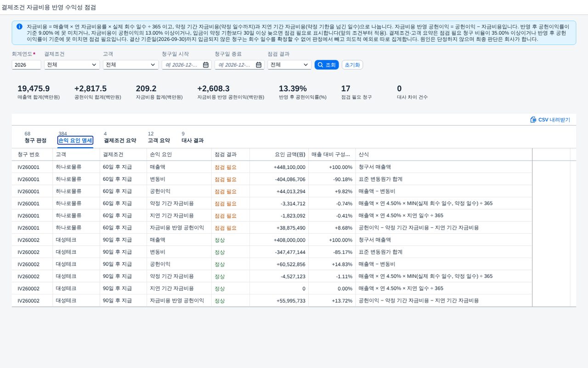Click amount cell +55,995,733
588x368 pixels.
[x=291, y=300]
